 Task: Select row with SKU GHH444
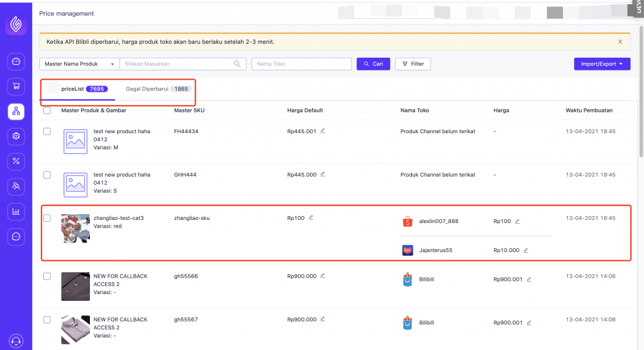47,175
